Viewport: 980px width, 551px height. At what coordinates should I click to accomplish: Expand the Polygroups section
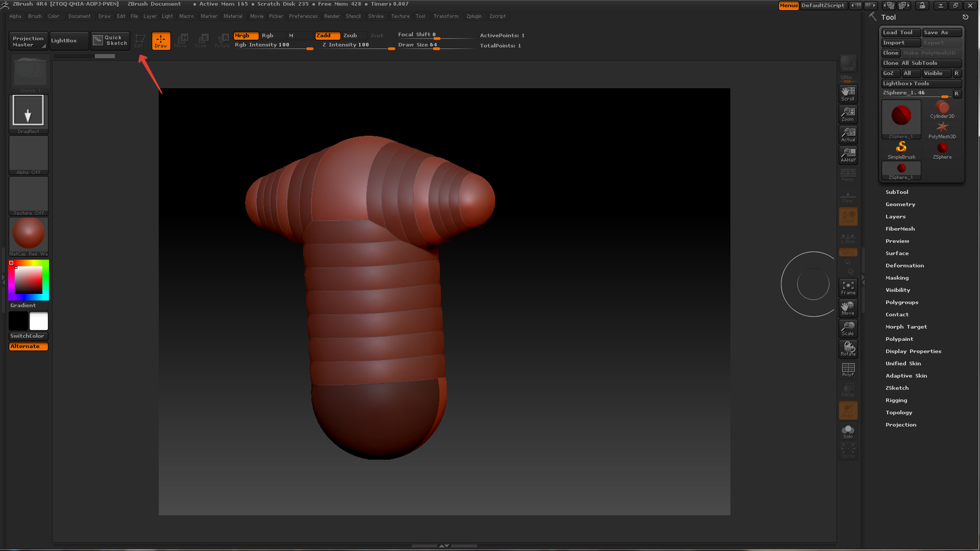[902, 302]
